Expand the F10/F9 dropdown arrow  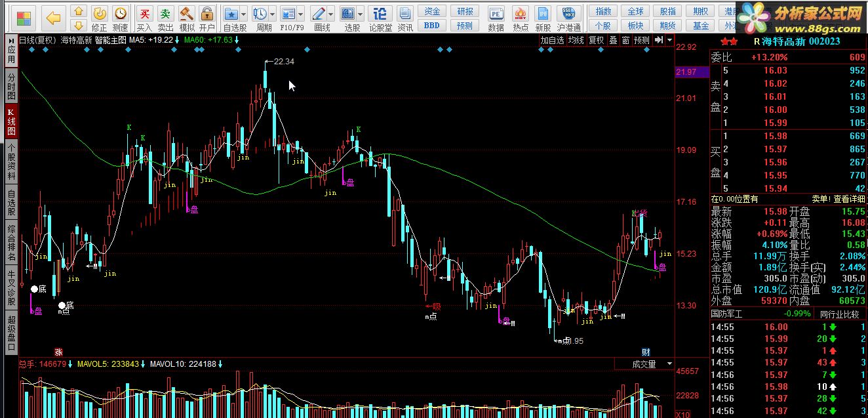(300, 14)
